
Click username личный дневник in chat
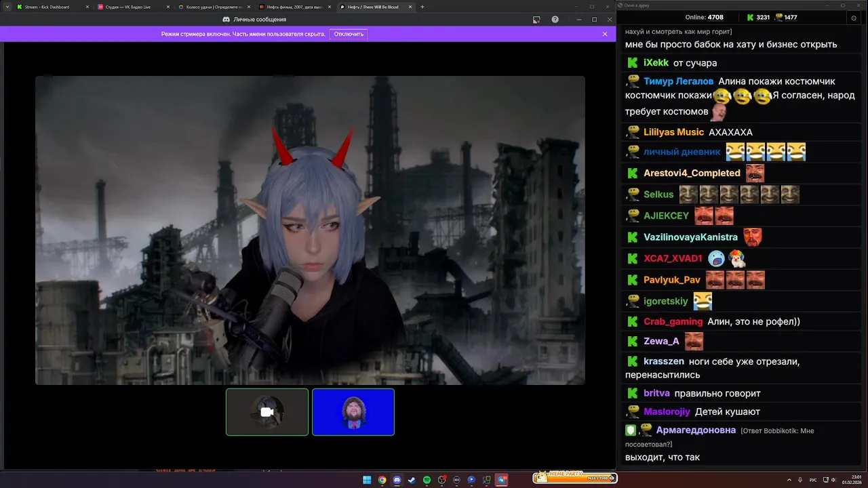point(682,152)
